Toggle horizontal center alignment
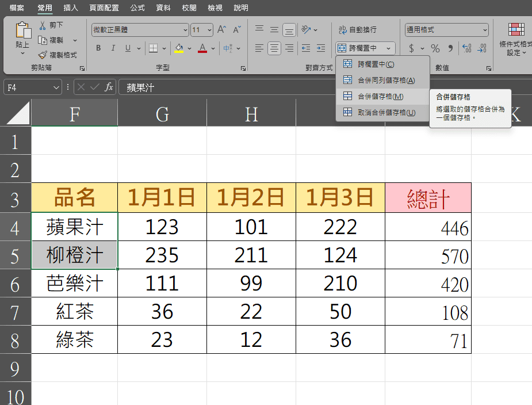 click(274, 48)
